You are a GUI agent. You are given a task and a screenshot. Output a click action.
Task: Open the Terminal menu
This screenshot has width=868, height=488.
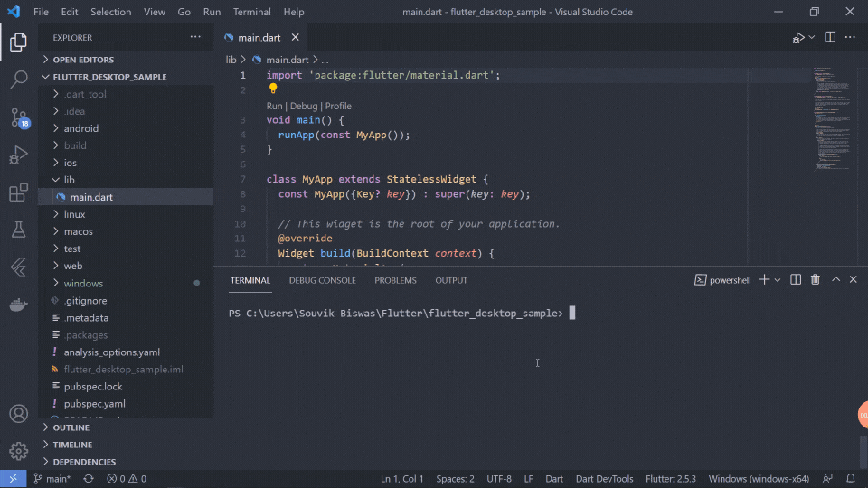point(252,12)
